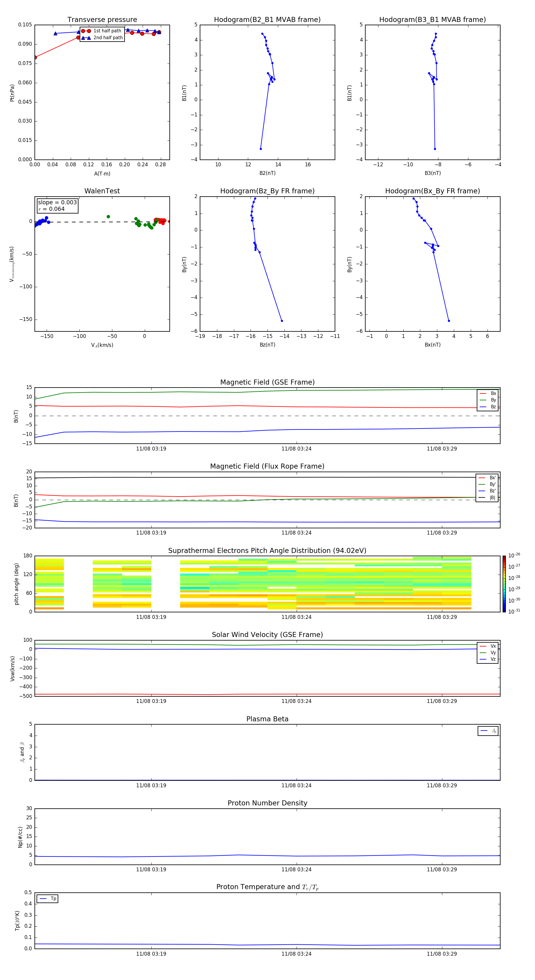Click the "WalenTest" plot title
The width and height of the screenshot is (535, 980).
coord(102,191)
